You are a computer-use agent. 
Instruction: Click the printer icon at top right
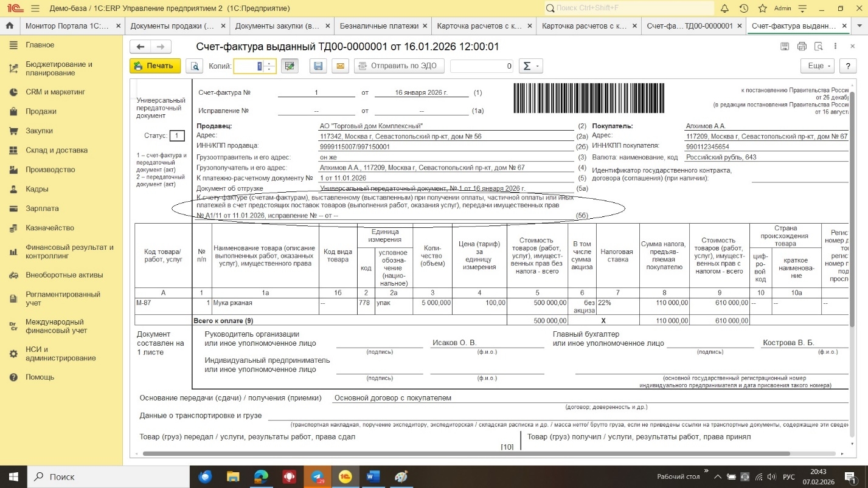(x=802, y=47)
